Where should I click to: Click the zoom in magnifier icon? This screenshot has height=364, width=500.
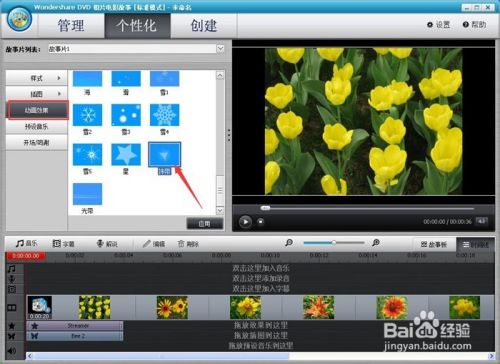[x=376, y=243]
